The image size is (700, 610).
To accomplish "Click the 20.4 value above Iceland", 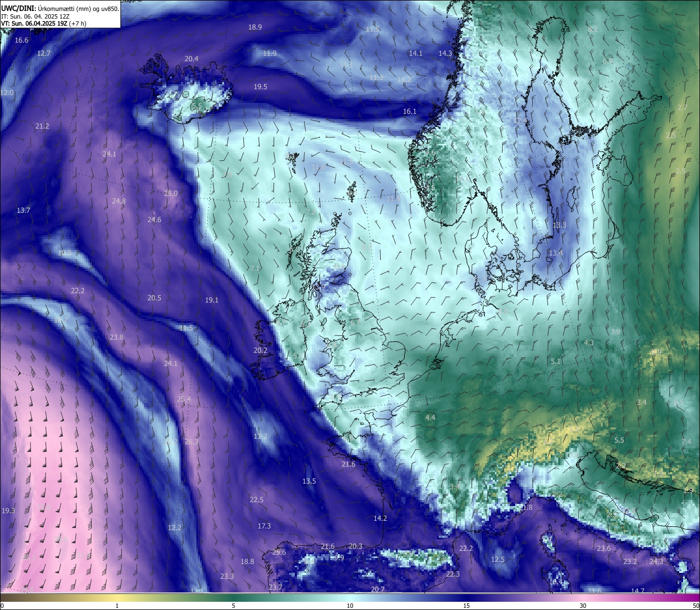I will (x=191, y=59).
